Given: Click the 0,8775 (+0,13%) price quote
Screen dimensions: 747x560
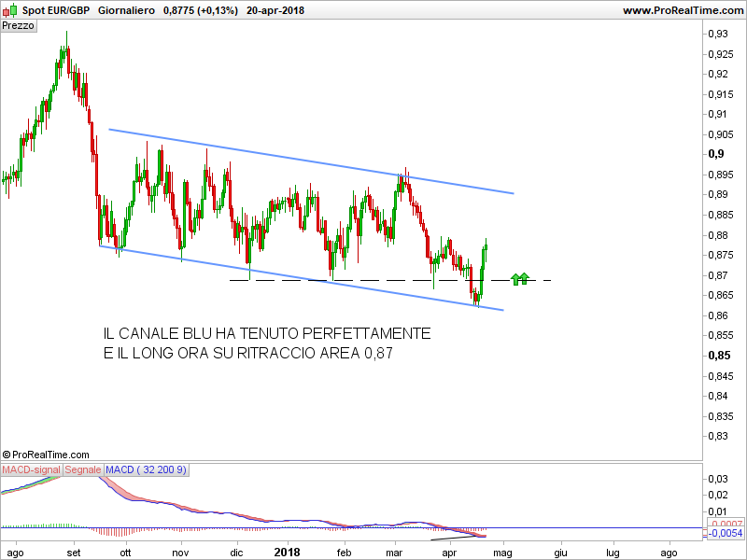Looking at the screenshot, I should tap(200, 10).
